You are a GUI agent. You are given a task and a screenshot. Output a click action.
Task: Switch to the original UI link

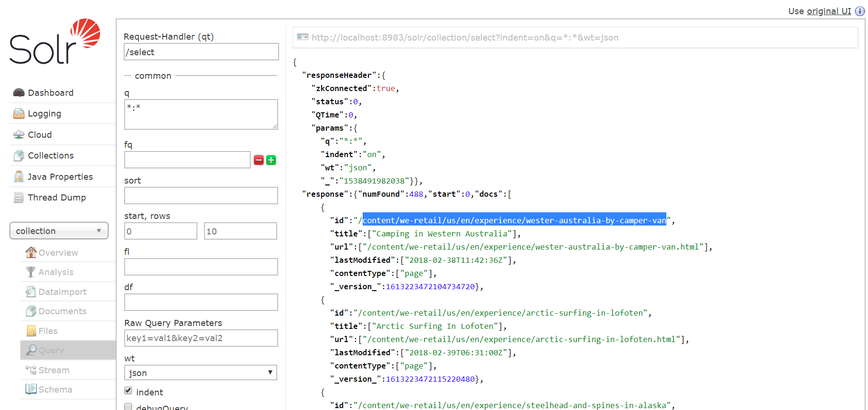coord(829,11)
